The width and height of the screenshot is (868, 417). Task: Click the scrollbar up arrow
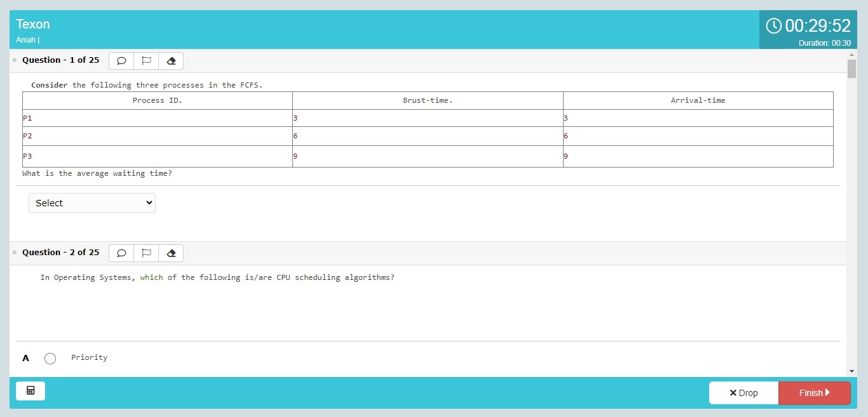(x=851, y=55)
